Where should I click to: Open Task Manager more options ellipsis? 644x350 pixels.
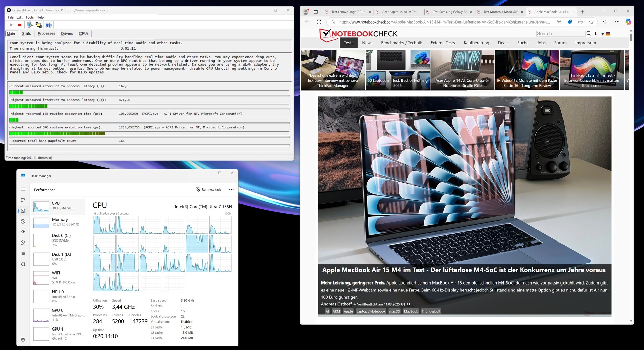pos(231,190)
